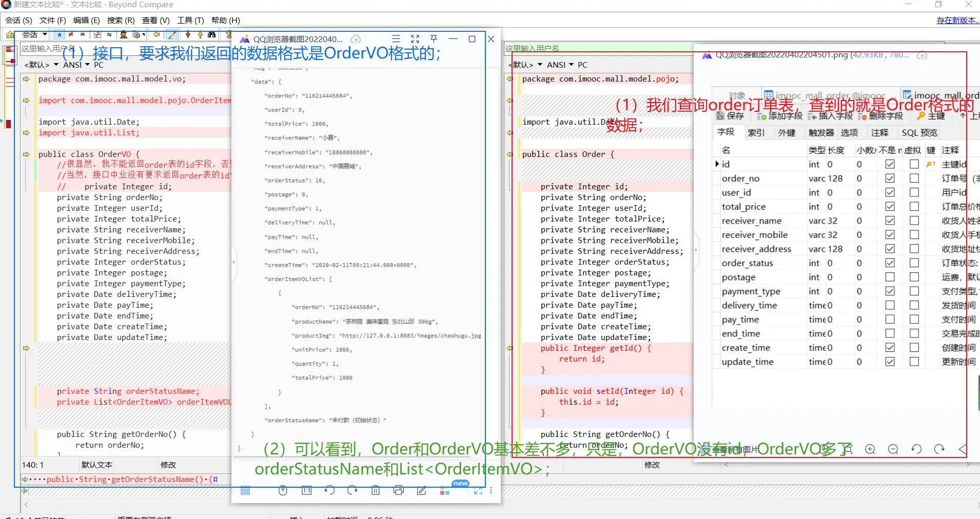Collapse the right viewer's left side handle

point(696,250)
